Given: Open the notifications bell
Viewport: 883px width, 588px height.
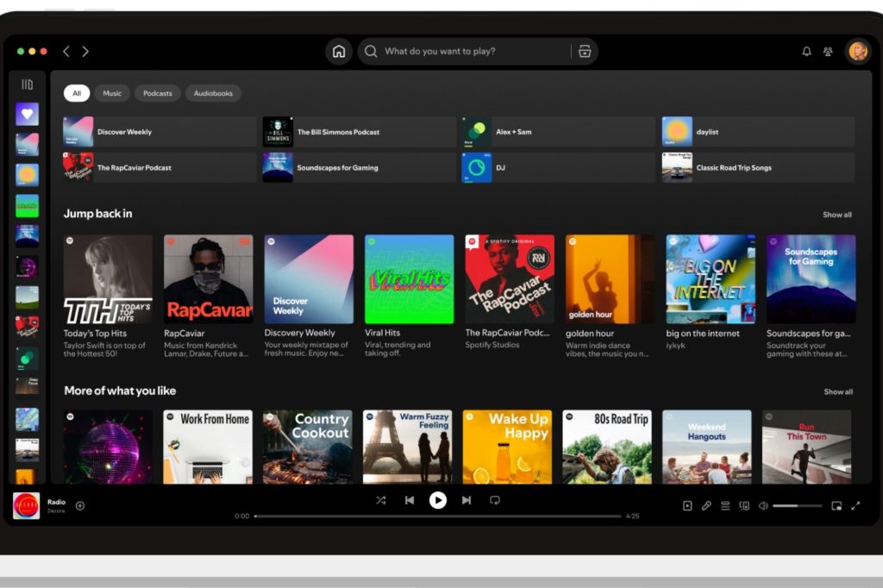Looking at the screenshot, I should click(806, 52).
